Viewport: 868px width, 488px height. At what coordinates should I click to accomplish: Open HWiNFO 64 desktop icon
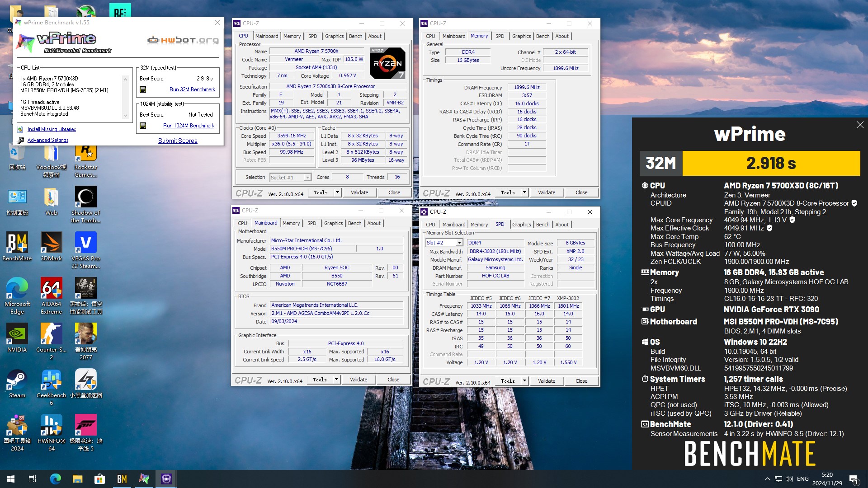pos(51,432)
